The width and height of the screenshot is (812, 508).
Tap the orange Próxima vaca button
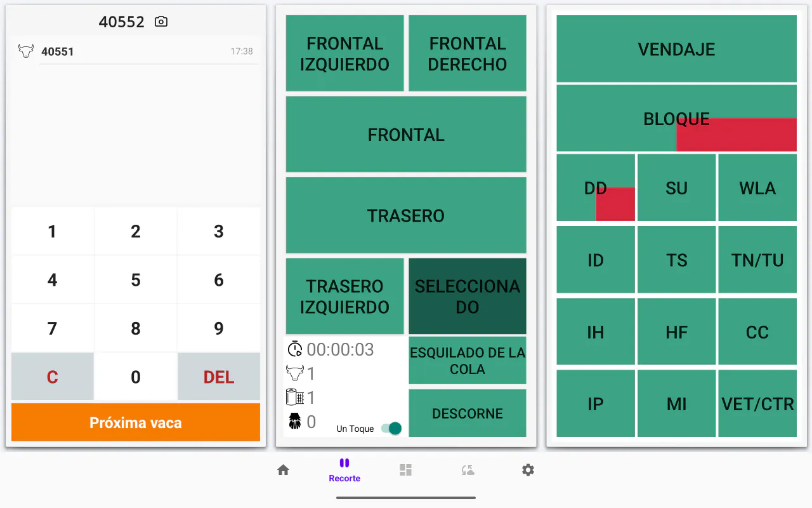[136, 422]
